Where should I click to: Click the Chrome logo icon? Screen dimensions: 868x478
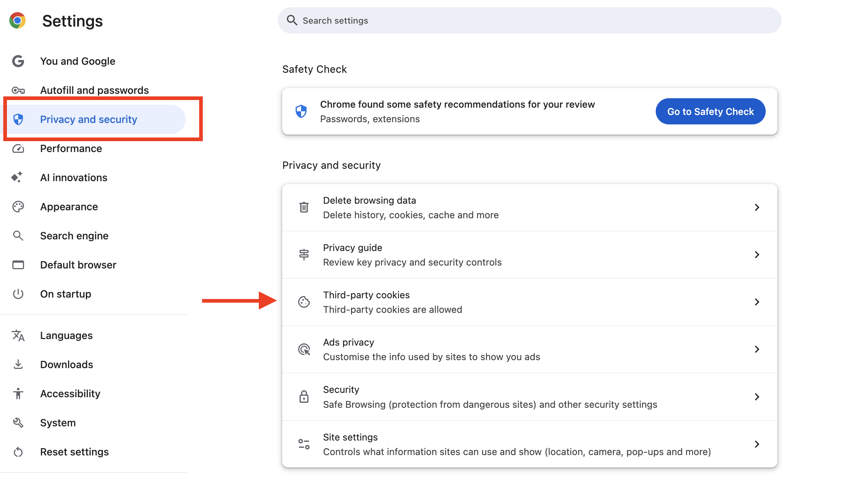[x=17, y=21]
